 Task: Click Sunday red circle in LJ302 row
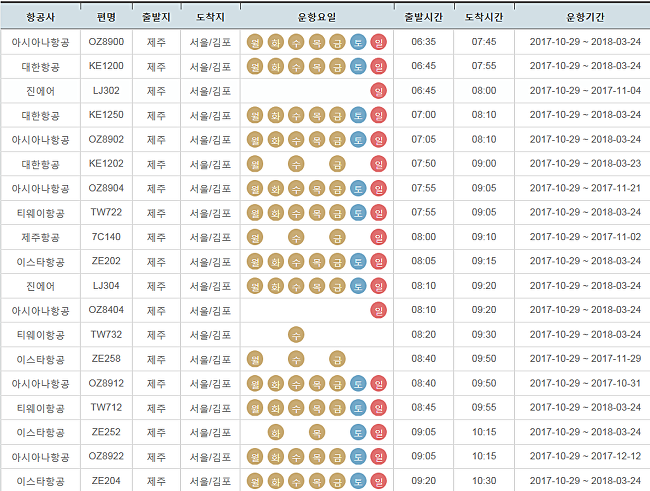378,91
